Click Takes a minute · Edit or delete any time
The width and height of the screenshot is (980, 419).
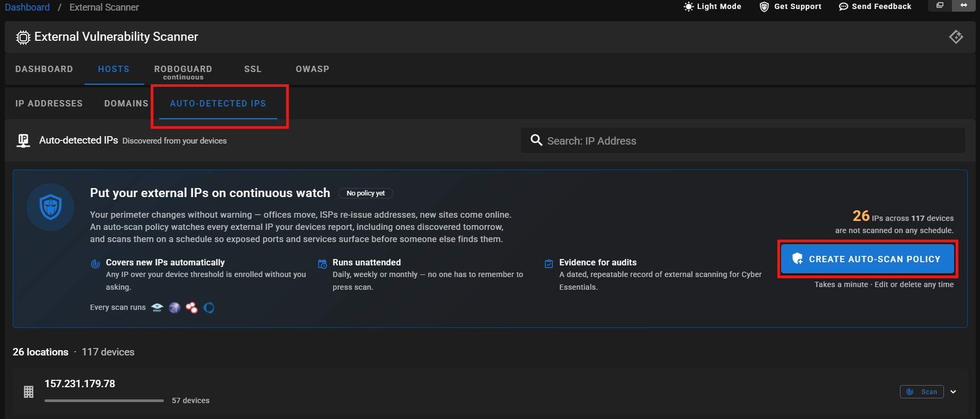click(x=884, y=284)
